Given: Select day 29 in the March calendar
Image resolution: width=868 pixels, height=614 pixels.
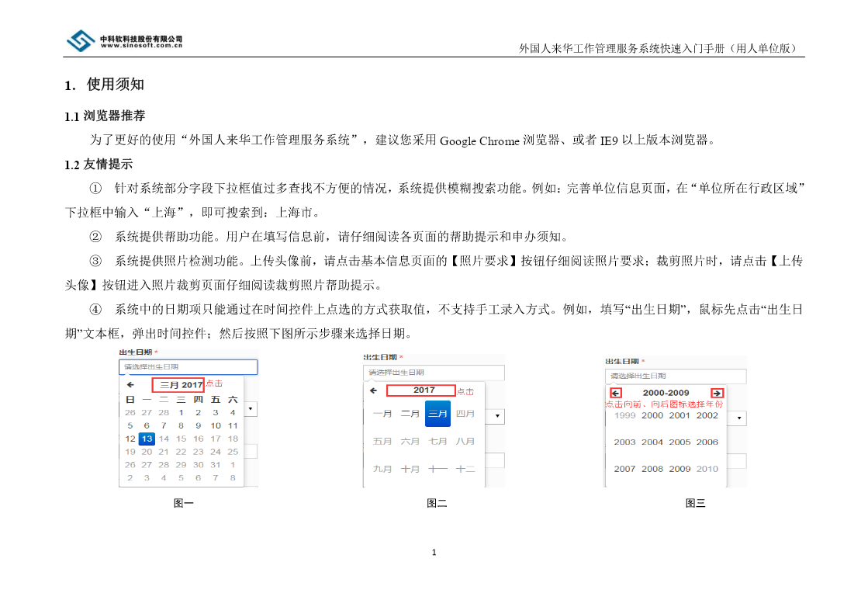Looking at the screenshot, I should [x=181, y=465].
